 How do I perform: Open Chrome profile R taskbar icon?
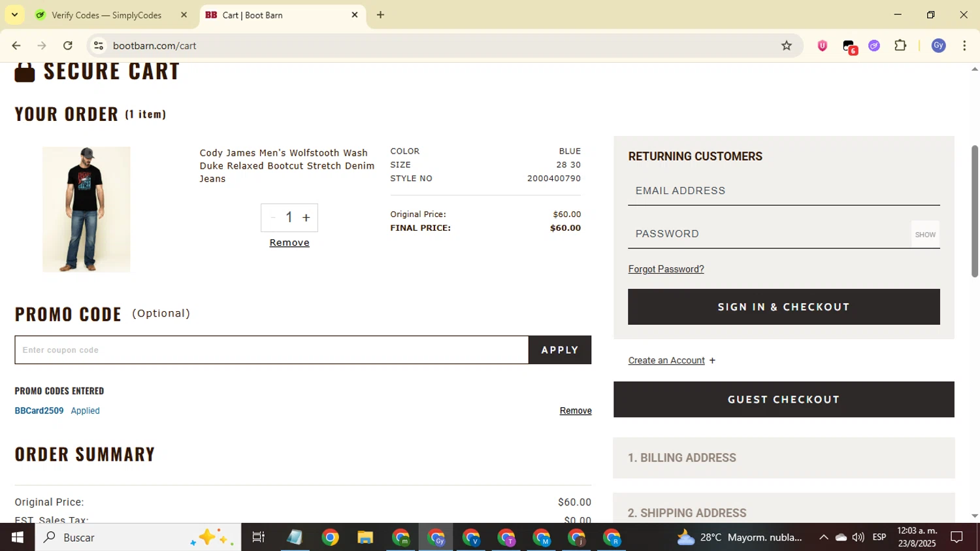point(612,537)
